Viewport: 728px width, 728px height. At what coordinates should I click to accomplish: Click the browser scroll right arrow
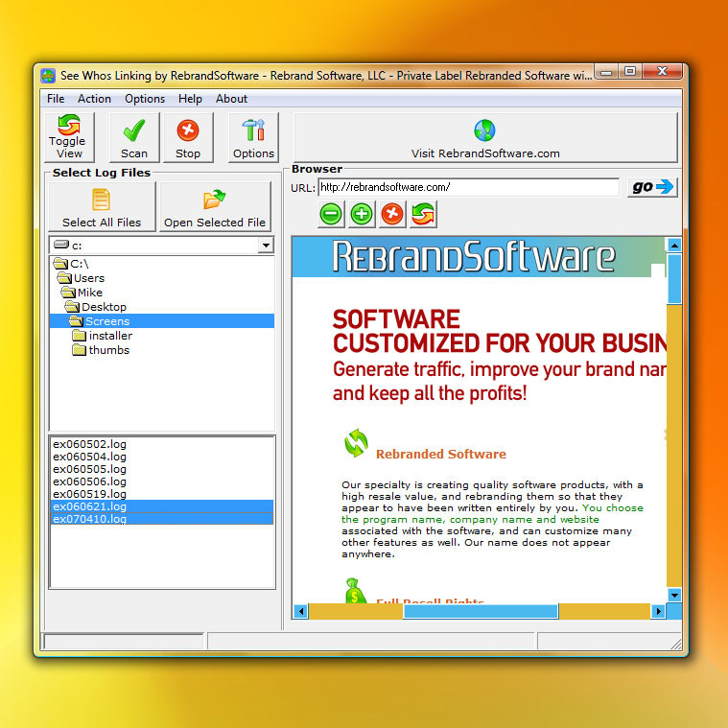click(x=658, y=611)
